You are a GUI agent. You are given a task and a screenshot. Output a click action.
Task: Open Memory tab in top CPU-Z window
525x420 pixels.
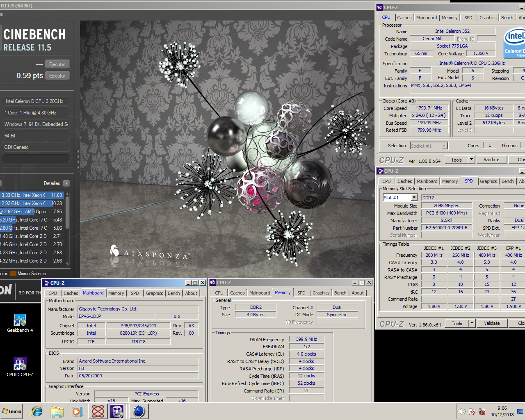[450, 18]
